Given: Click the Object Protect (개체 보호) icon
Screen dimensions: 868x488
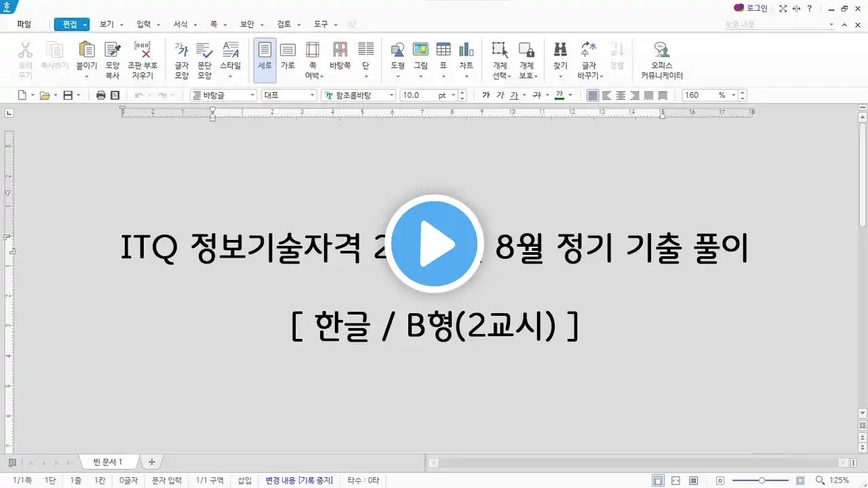Looking at the screenshot, I should [526, 51].
